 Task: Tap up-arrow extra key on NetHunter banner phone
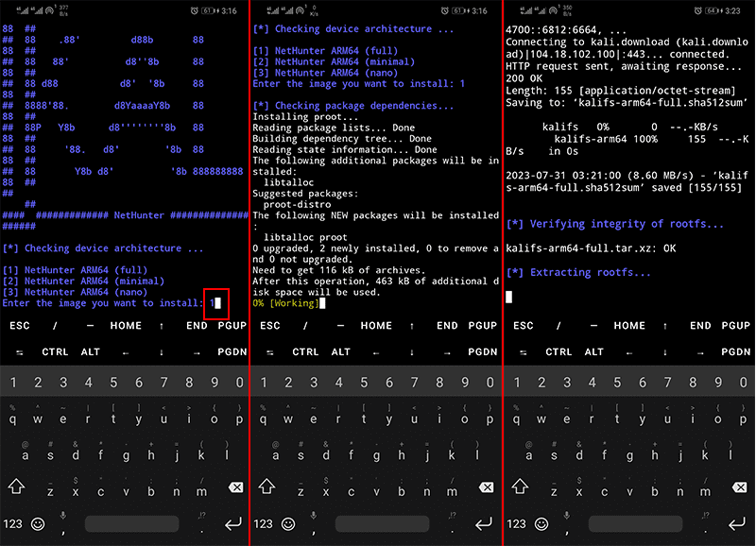162,326
